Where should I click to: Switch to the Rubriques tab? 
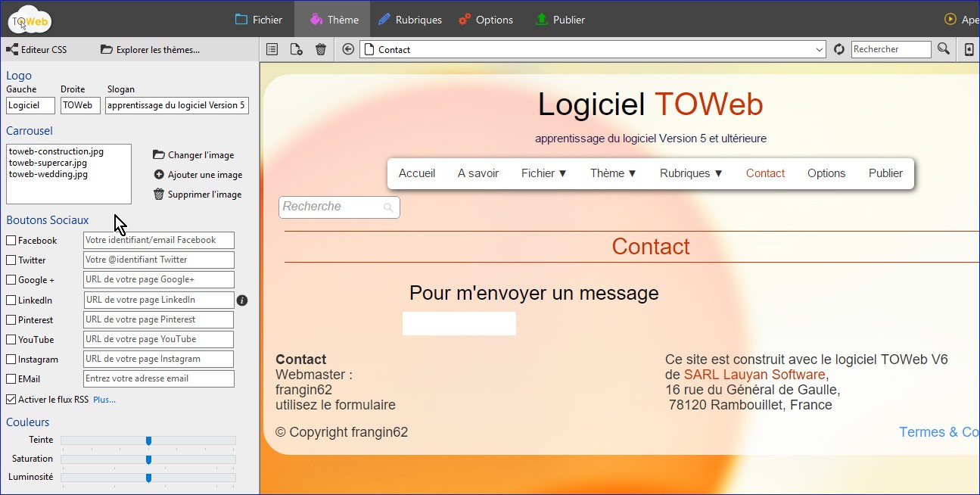(409, 20)
